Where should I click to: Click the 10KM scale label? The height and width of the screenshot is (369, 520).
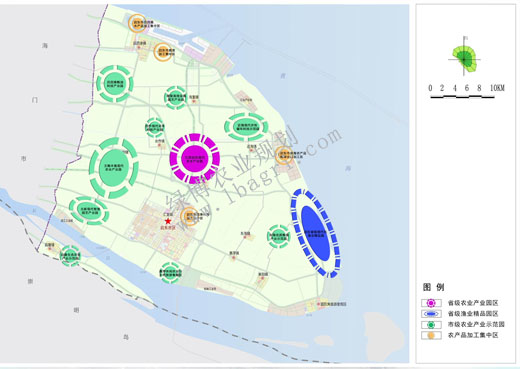(x=497, y=88)
